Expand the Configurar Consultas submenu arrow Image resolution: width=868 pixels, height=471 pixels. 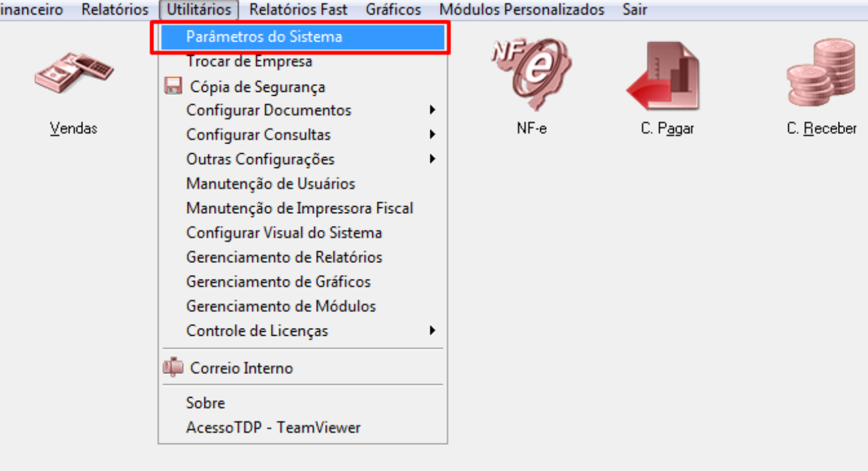click(432, 135)
